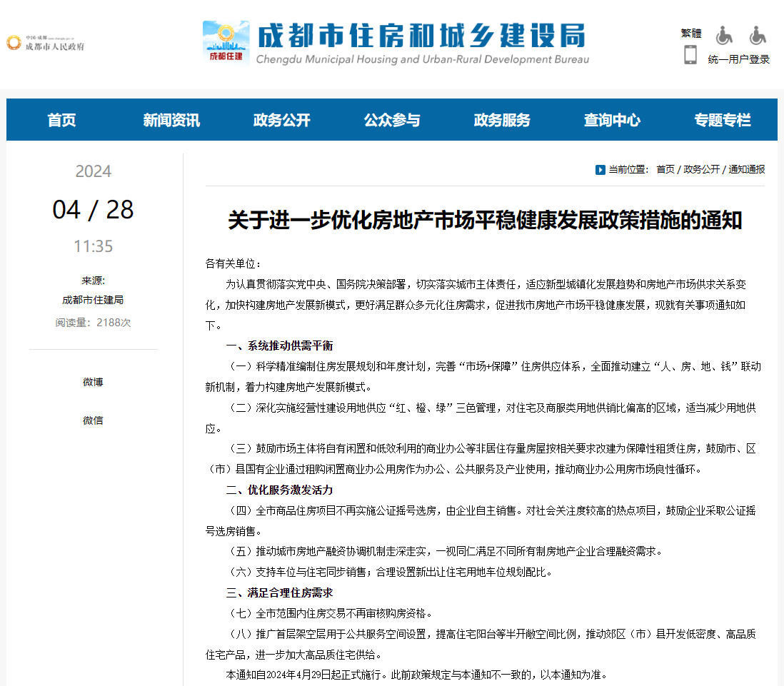This screenshot has width=784, height=686.
Task: Open the 首页 navigation menu
Action: [x=61, y=120]
